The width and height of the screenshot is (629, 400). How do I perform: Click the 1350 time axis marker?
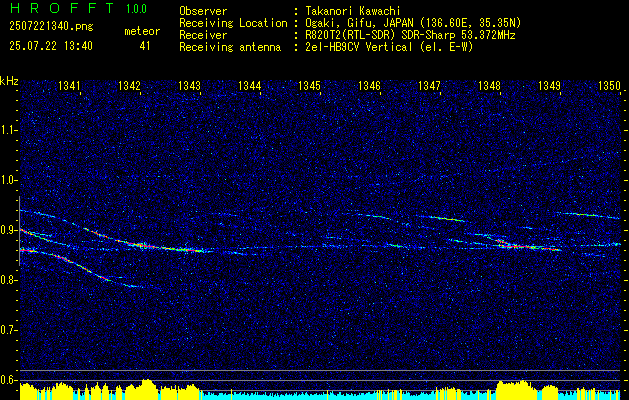pyautogui.click(x=609, y=85)
